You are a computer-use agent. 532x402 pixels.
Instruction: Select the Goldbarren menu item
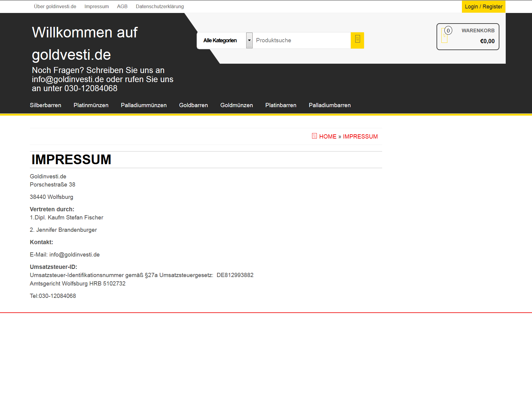(194, 105)
